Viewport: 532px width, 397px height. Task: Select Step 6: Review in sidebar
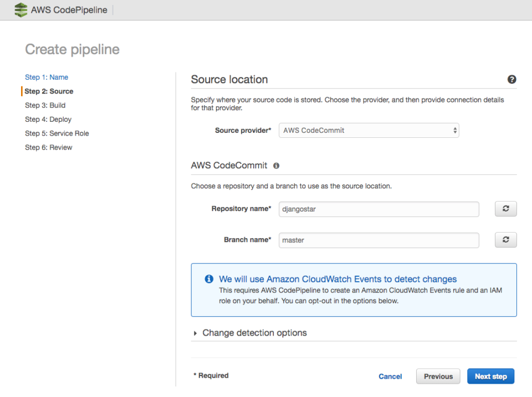point(48,147)
